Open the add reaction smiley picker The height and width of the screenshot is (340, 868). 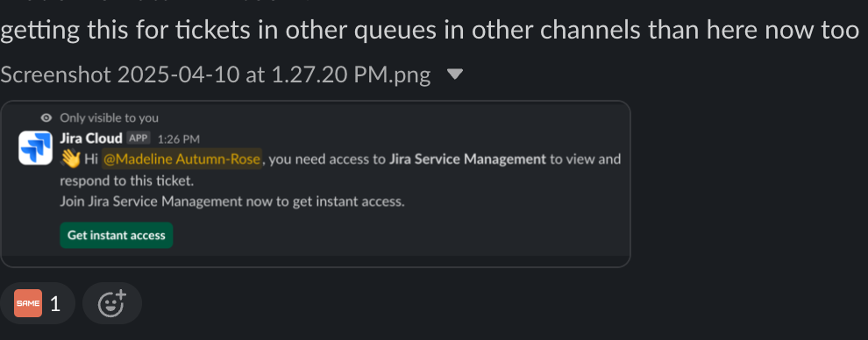tap(112, 303)
